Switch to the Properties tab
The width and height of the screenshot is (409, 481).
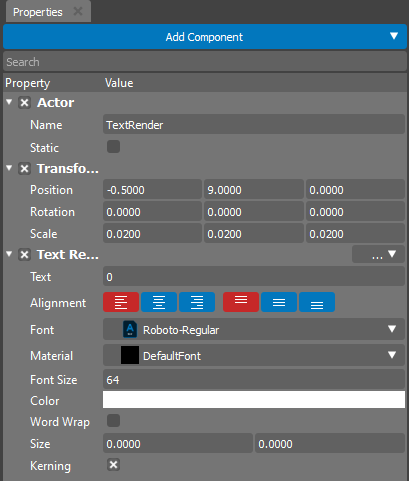pyautogui.click(x=38, y=12)
